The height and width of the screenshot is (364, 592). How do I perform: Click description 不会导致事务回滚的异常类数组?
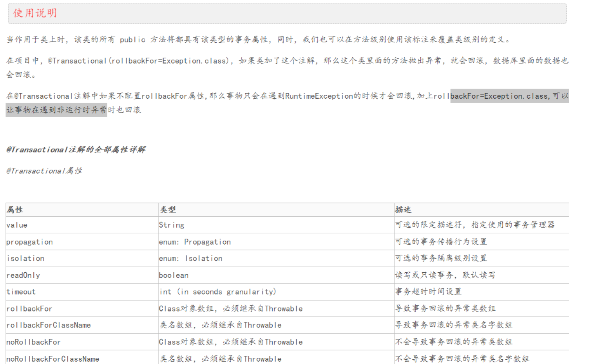click(454, 342)
